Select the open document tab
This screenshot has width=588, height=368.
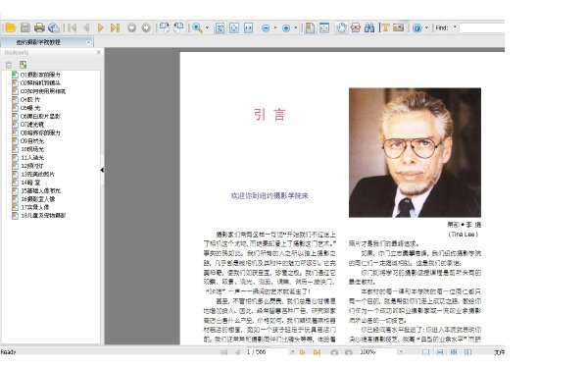coord(47,42)
